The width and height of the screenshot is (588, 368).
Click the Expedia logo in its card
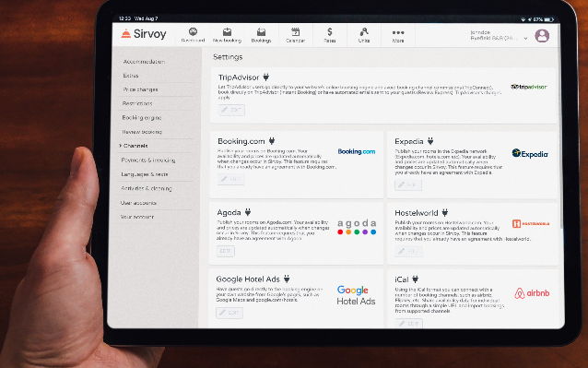(530, 153)
